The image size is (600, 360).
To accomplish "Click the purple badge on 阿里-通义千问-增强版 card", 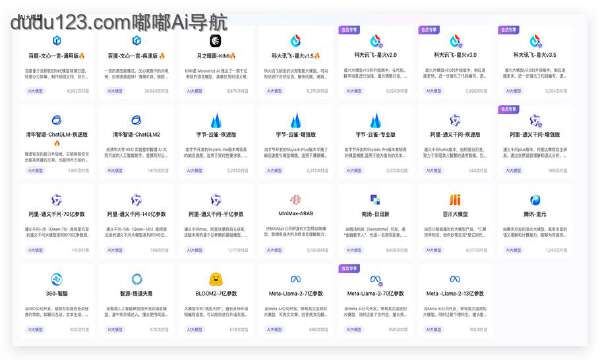I will click(509, 109).
